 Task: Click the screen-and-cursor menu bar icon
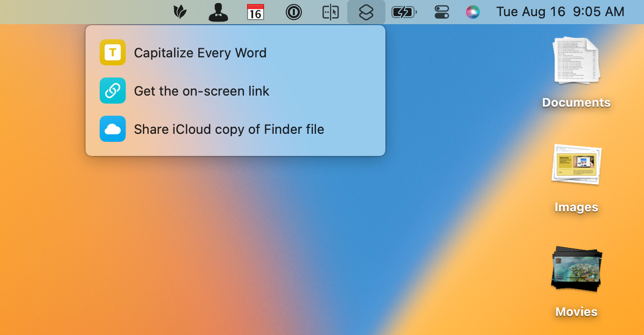[x=330, y=12]
